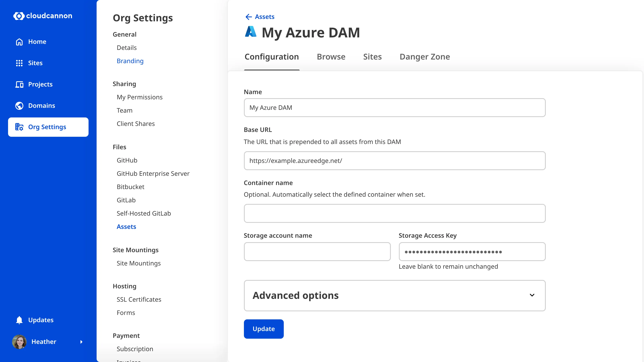Edit the Base URL field
This screenshot has width=644, height=362.
[x=394, y=161]
